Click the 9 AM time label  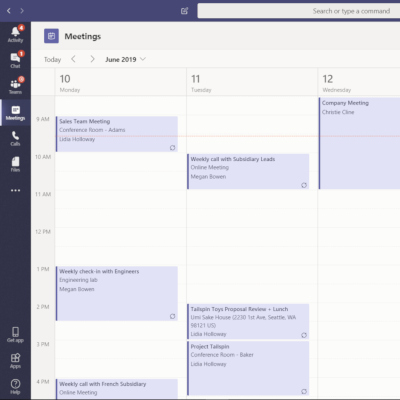tap(43, 119)
